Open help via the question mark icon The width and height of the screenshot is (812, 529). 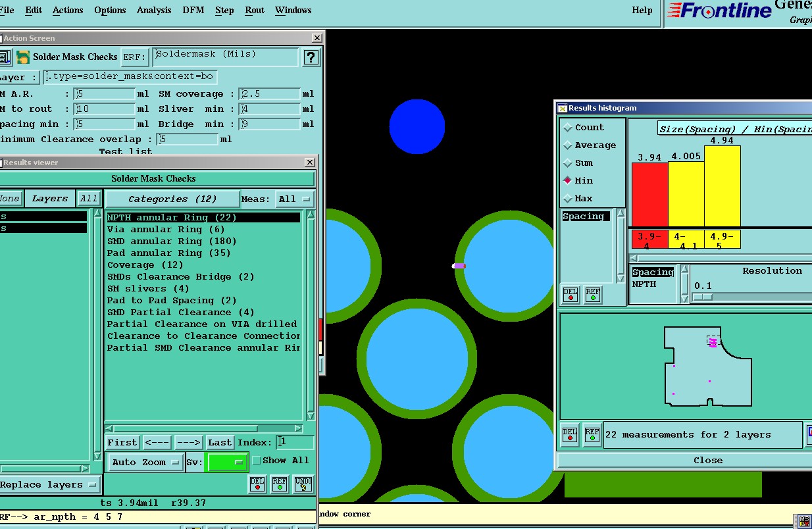point(311,57)
